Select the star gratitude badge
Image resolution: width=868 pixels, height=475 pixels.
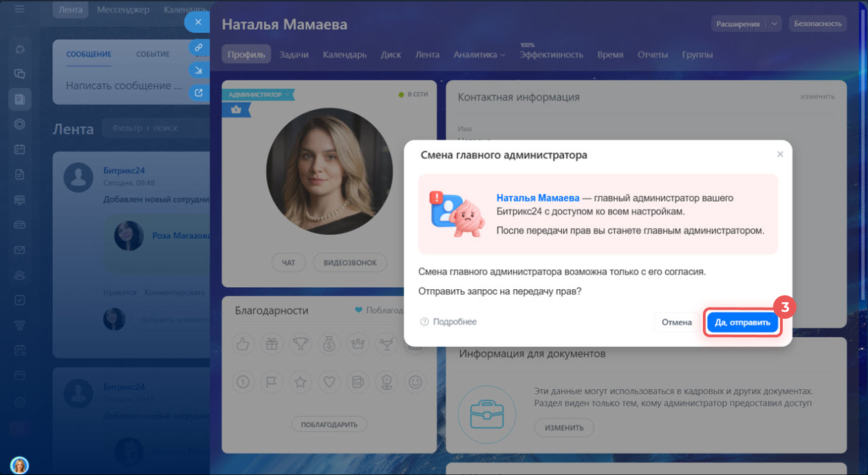[x=300, y=380]
